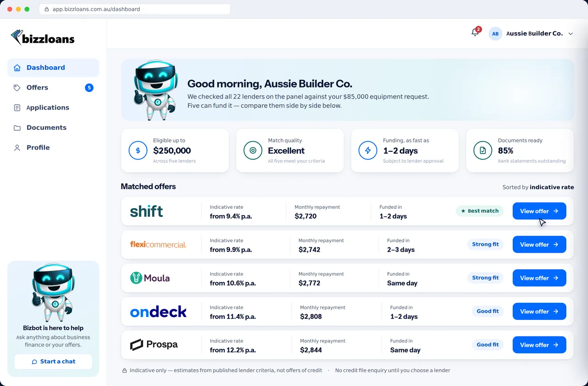588x386 pixels.
Task: Click the 85% documents ready value
Action: click(x=506, y=151)
